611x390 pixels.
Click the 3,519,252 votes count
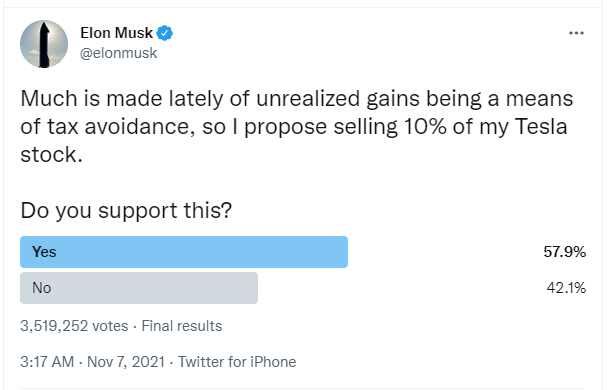point(74,326)
